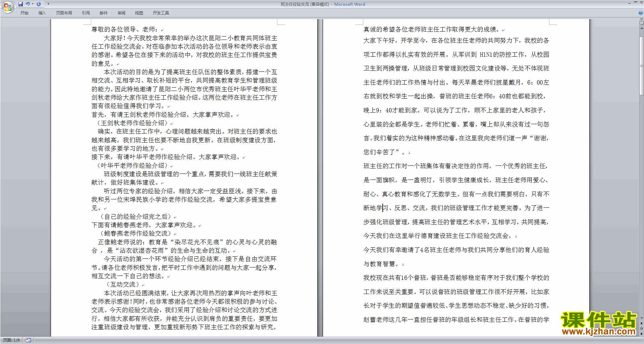Expand the undo history dropdown arrow
This screenshot has height=344, width=644.
pos(33,4)
